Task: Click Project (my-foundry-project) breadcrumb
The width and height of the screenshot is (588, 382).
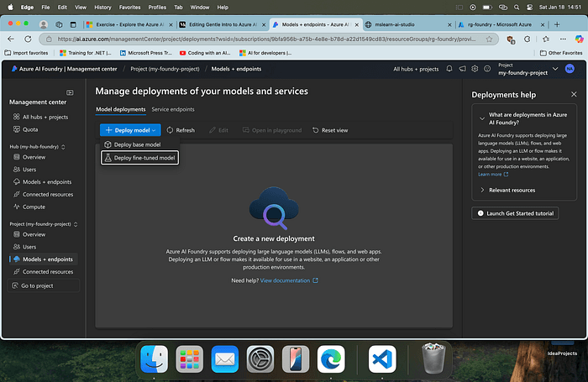Action: [x=165, y=69]
